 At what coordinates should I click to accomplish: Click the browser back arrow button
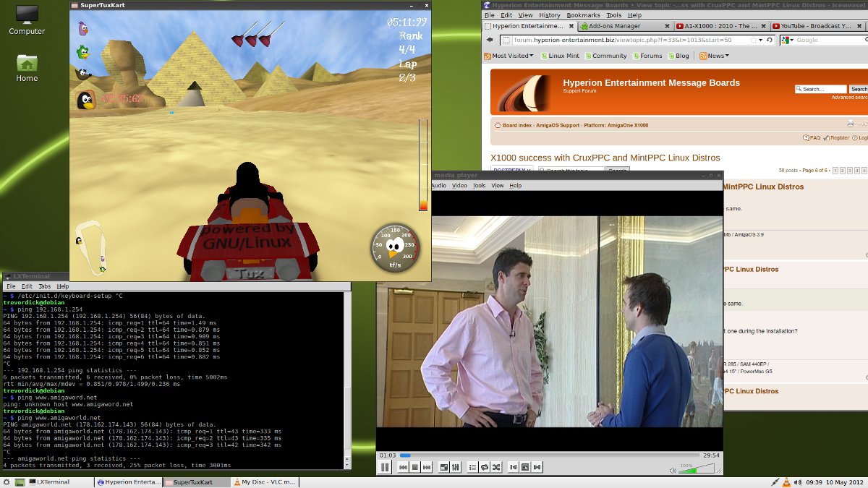(490, 40)
